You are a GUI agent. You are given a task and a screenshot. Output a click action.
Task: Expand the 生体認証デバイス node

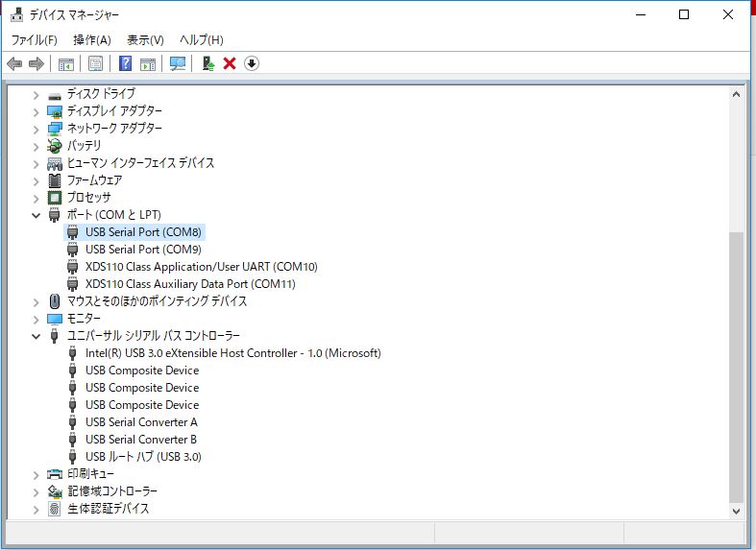36,510
